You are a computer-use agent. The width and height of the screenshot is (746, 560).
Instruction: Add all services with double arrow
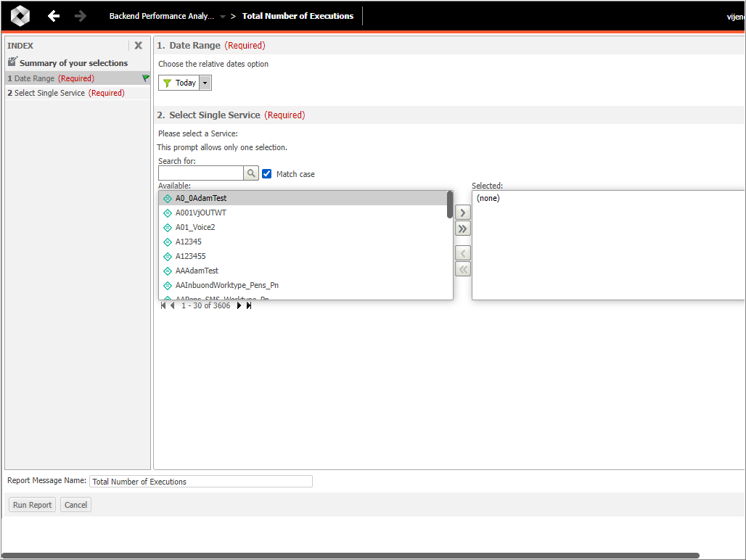pos(462,228)
